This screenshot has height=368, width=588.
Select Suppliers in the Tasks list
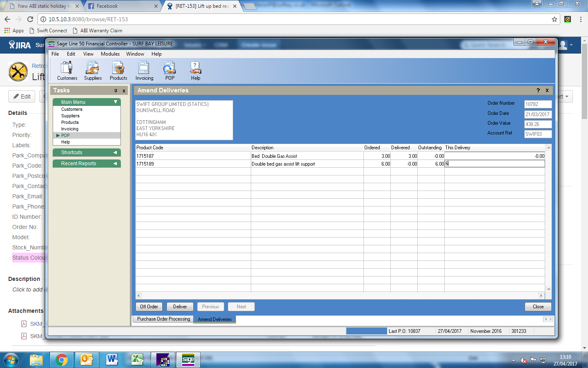[70, 116]
